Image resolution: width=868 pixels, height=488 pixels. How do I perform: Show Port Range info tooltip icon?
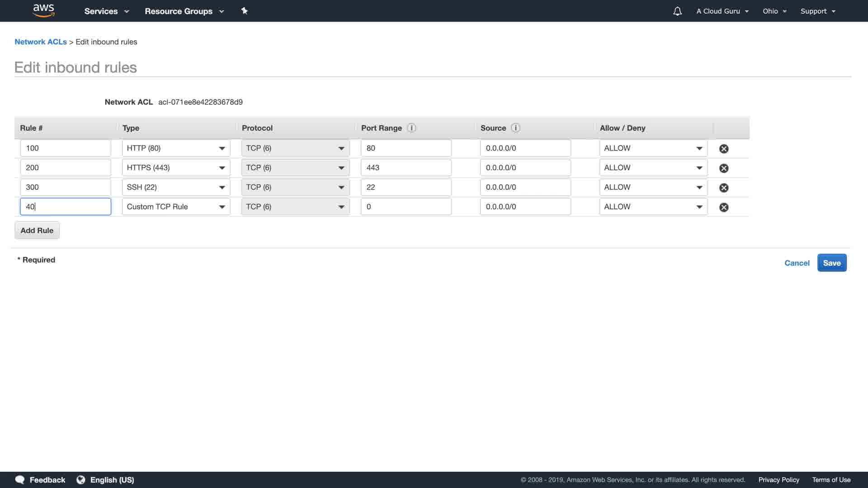tap(411, 128)
